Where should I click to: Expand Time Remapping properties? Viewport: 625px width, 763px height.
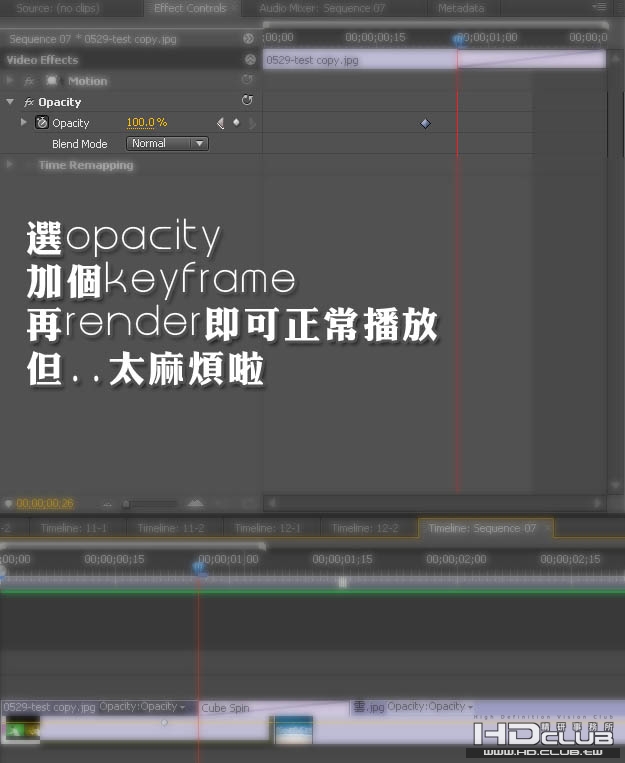click(x=9, y=164)
